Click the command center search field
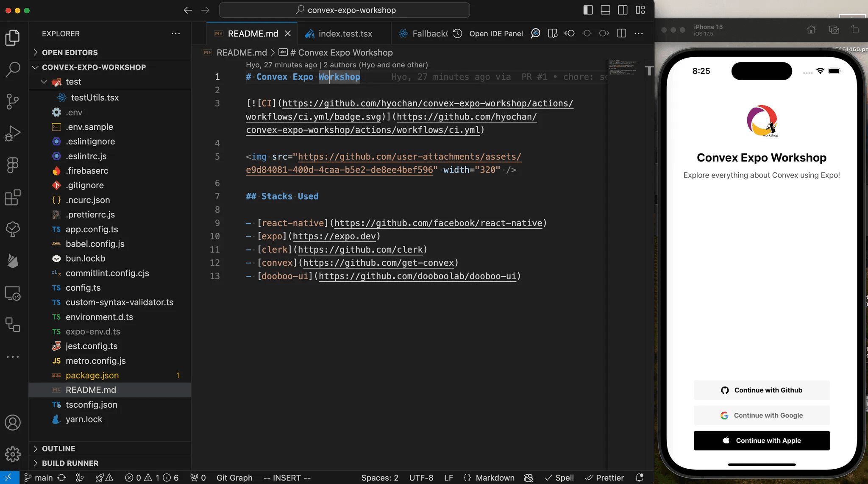This screenshot has width=868, height=484. (344, 10)
